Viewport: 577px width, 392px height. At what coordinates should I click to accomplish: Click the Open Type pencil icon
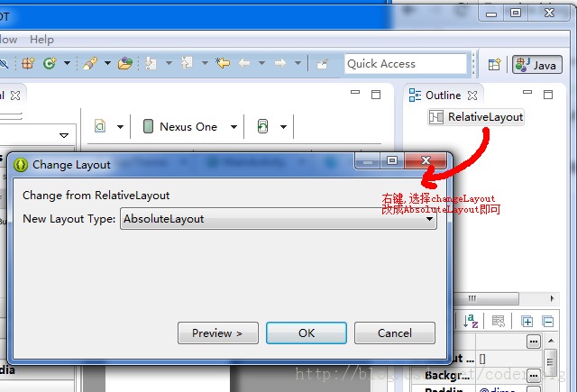click(x=90, y=64)
